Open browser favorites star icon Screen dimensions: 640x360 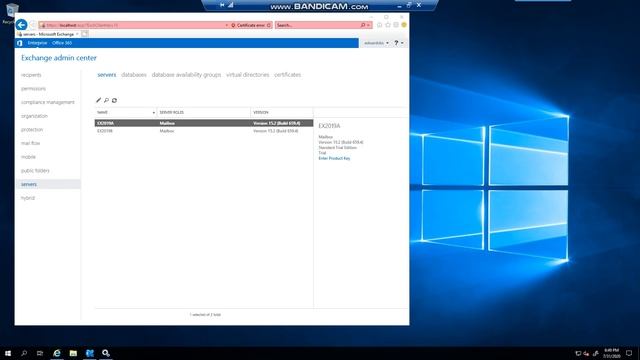[388, 25]
